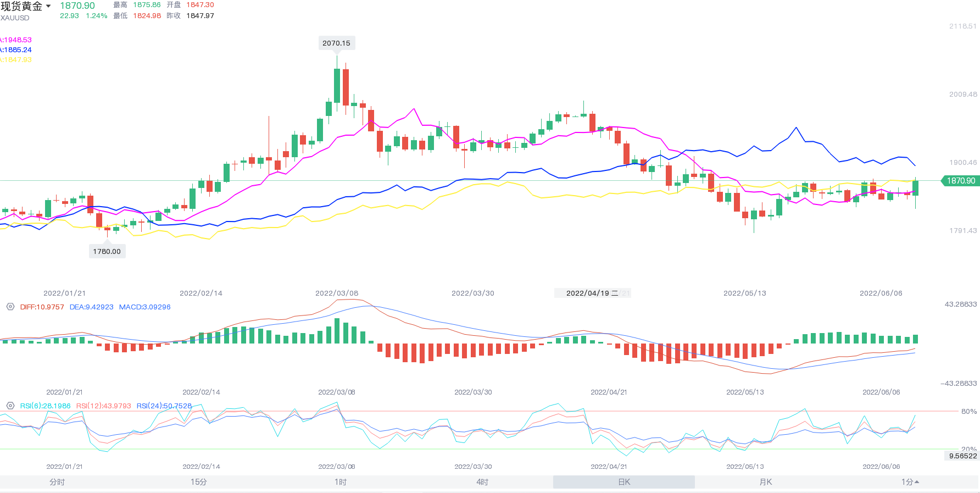Select the 15分 timeframe tab

coord(199,482)
